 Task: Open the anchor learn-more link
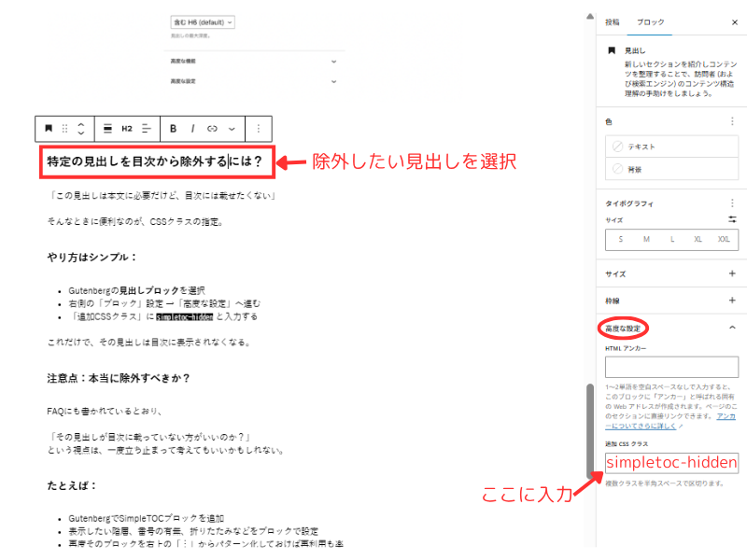[x=670, y=421]
